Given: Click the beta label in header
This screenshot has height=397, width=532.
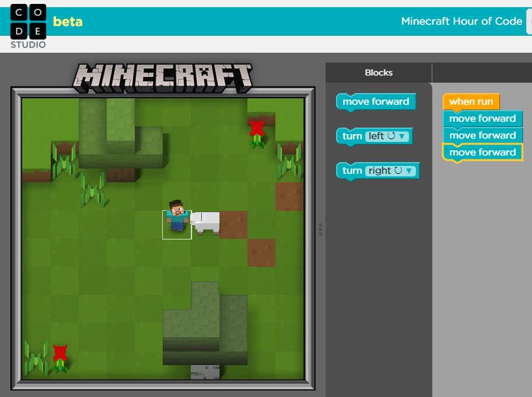Looking at the screenshot, I should tap(68, 21).
